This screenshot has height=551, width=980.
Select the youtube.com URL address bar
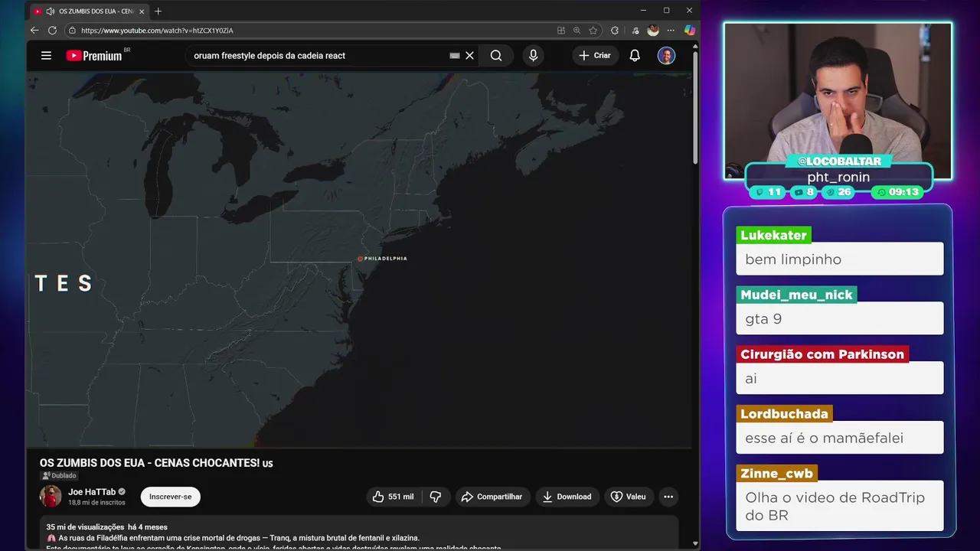(x=157, y=31)
